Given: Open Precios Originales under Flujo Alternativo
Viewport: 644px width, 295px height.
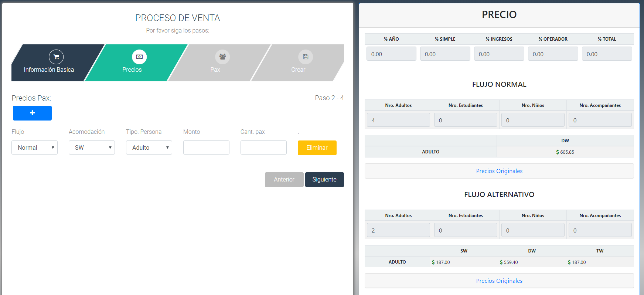Looking at the screenshot, I should point(499,281).
